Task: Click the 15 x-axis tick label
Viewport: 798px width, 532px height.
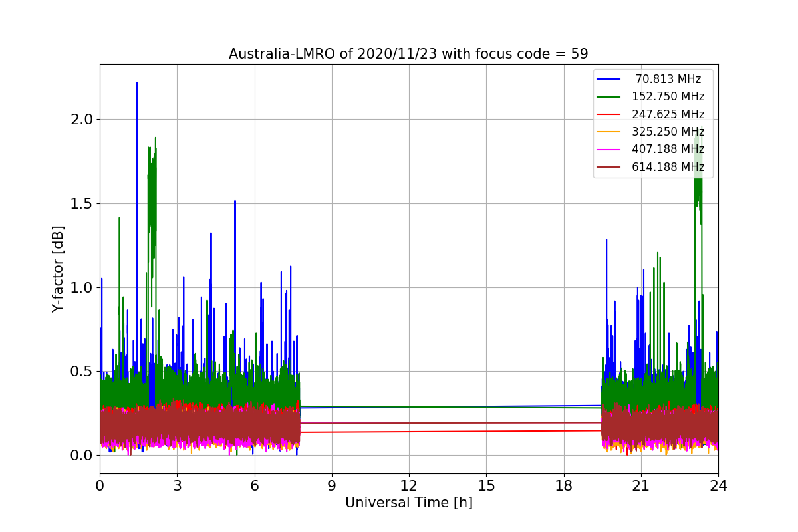Action: (x=486, y=485)
